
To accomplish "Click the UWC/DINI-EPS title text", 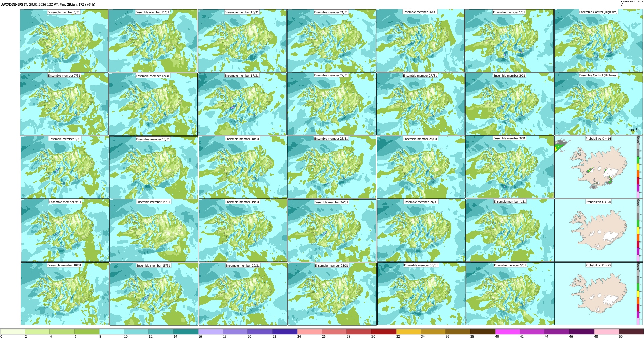I will tap(12, 5).
